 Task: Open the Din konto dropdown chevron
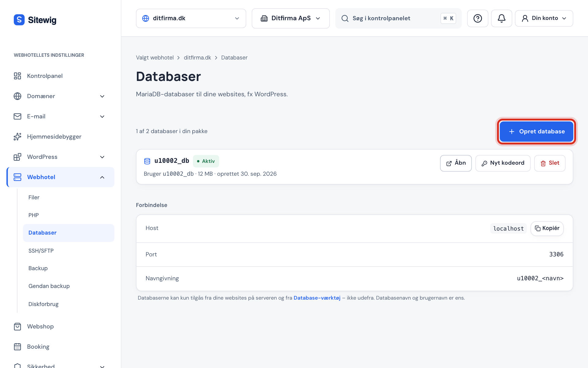pyautogui.click(x=564, y=18)
